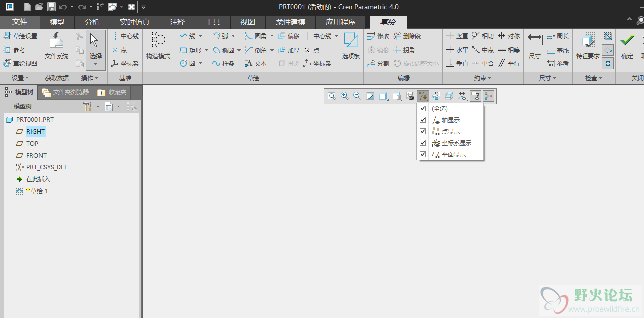Select the Offset (偏移) tool

click(289, 36)
